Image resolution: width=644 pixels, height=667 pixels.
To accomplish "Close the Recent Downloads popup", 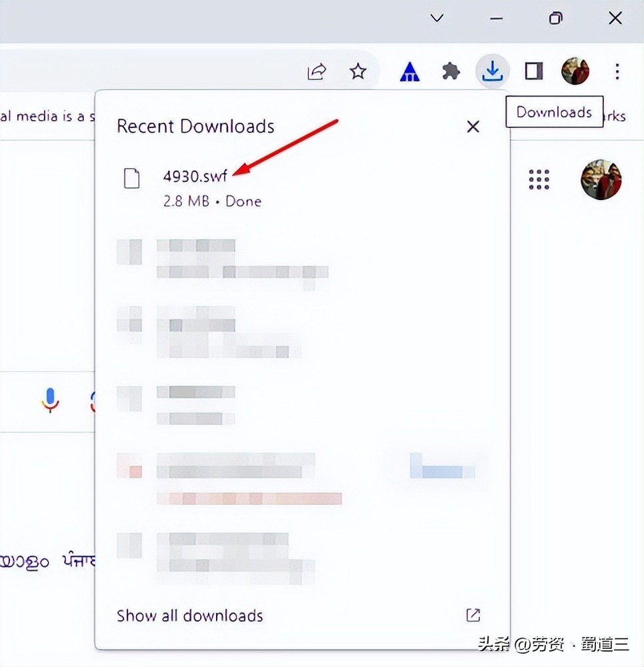I will click(x=473, y=127).
